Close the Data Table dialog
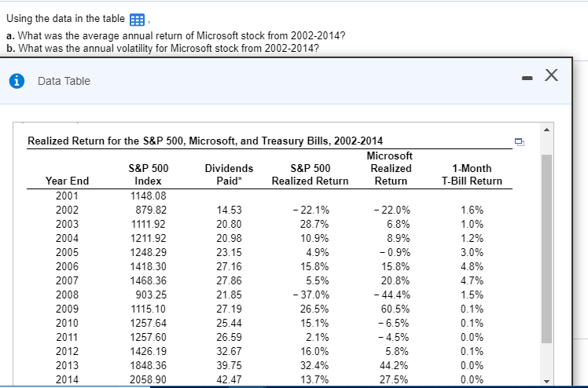This screenshot has height=388, width=588. coord(551,75)
